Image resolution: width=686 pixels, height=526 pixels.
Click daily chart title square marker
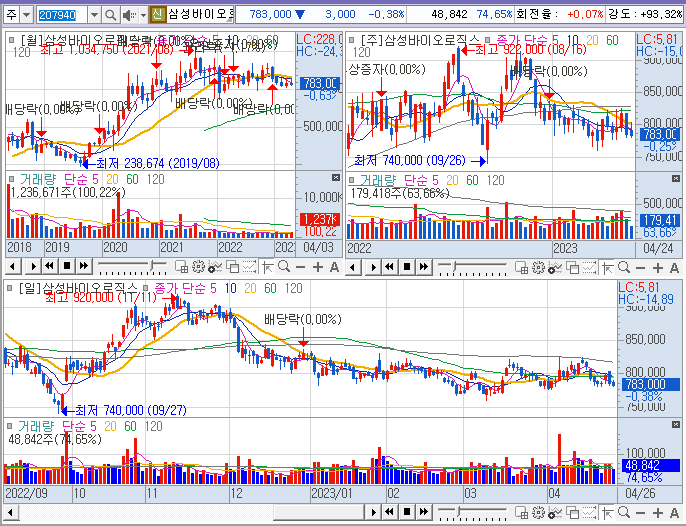(9, 288)
